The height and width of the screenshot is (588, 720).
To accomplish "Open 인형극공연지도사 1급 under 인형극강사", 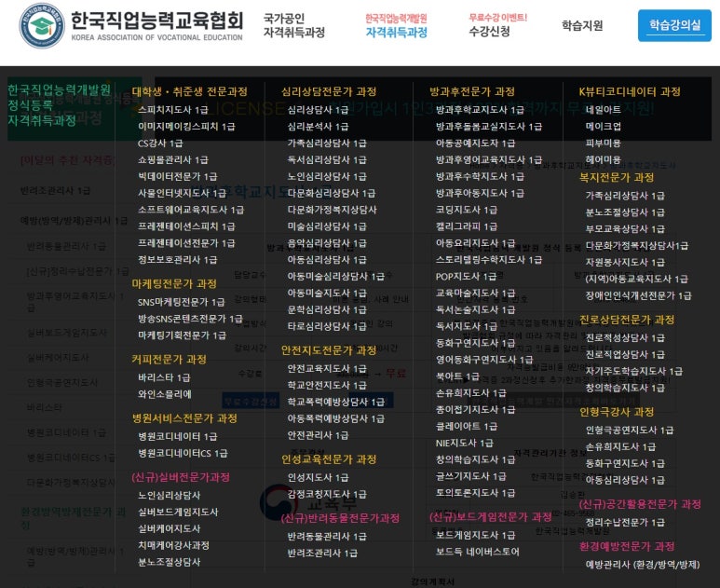I will (629, 430).
